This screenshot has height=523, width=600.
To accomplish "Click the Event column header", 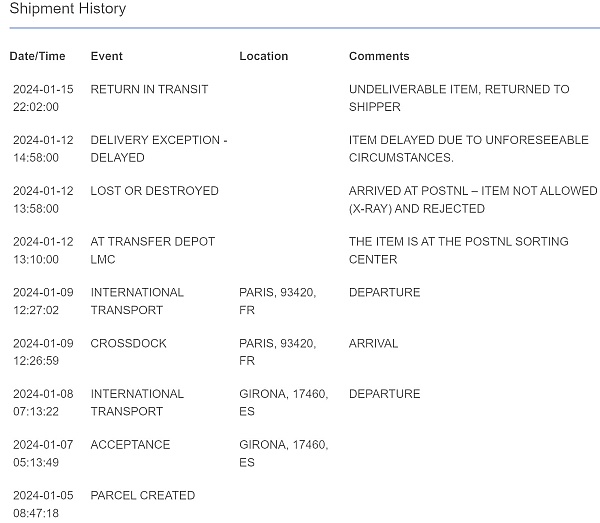I will [107, 56].
